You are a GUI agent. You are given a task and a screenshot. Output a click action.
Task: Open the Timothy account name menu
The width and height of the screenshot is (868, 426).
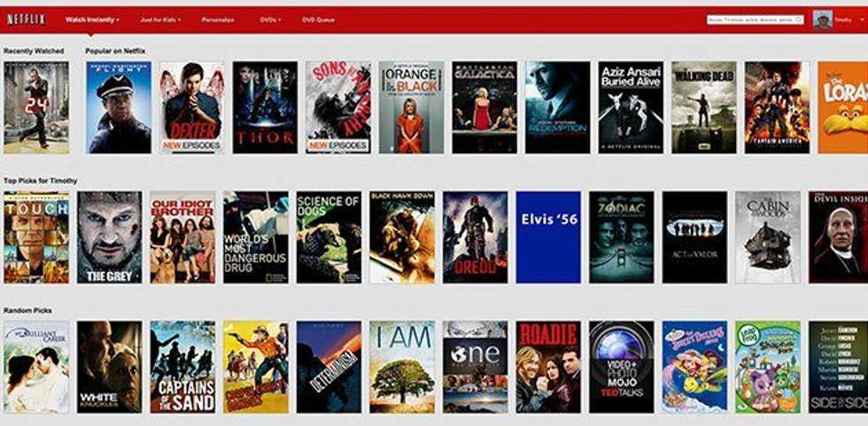coord(844,19)
